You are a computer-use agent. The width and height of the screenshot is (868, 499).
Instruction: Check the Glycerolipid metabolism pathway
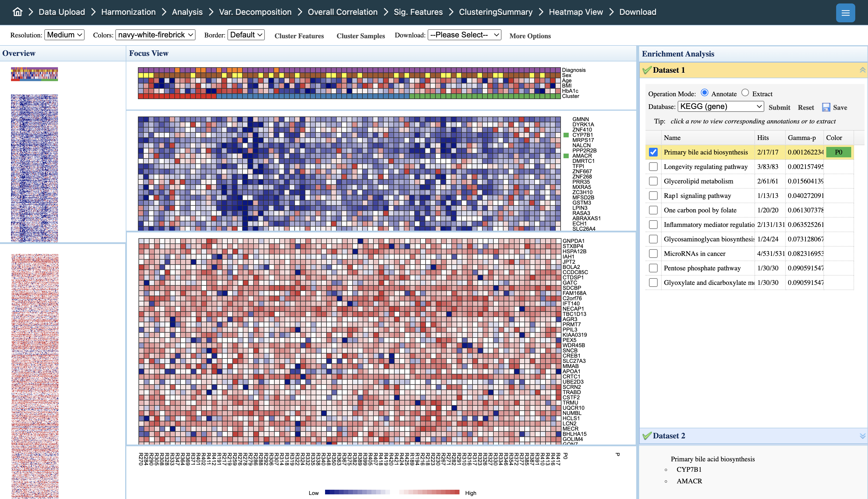click(653, 181)
